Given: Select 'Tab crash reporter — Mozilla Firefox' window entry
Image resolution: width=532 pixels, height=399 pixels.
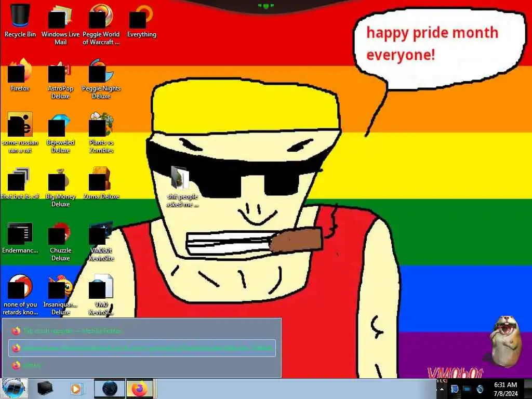Looking at the screenshot, I should click(142, 331).
